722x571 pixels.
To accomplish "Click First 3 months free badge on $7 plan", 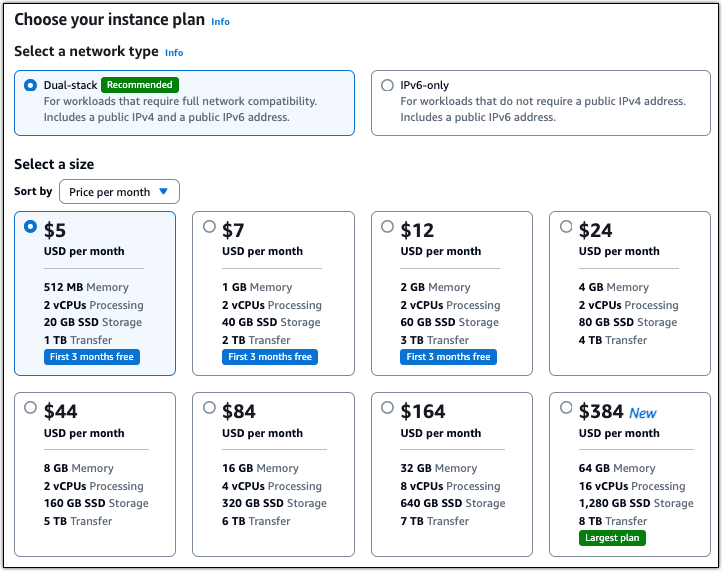I will (x=270, y=357).
